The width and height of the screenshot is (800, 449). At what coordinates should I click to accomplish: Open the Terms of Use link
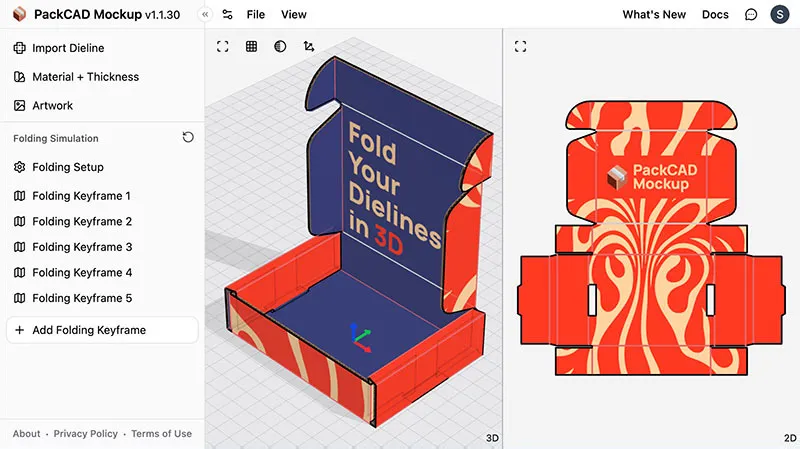[161, 434]
